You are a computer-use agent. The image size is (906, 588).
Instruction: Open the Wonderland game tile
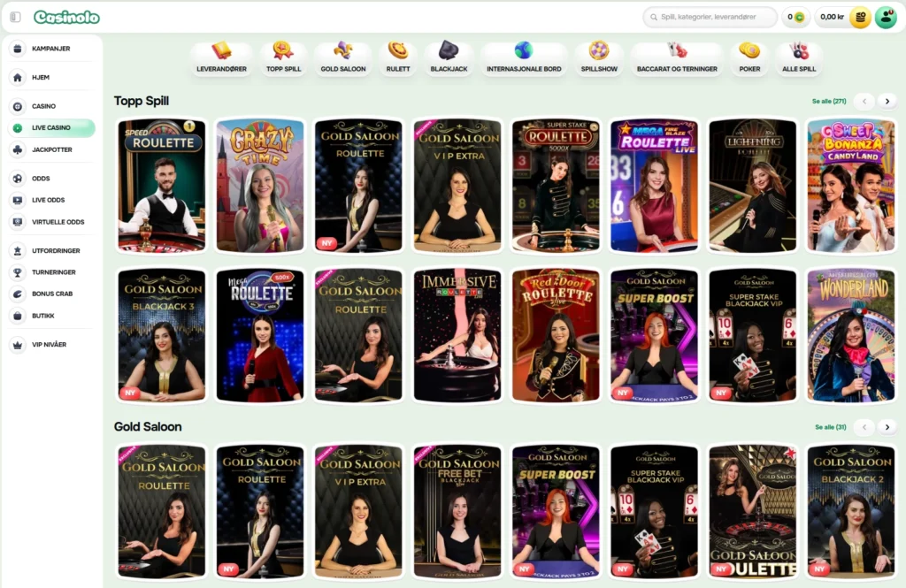pyautogui.click(x=851, y=335)
